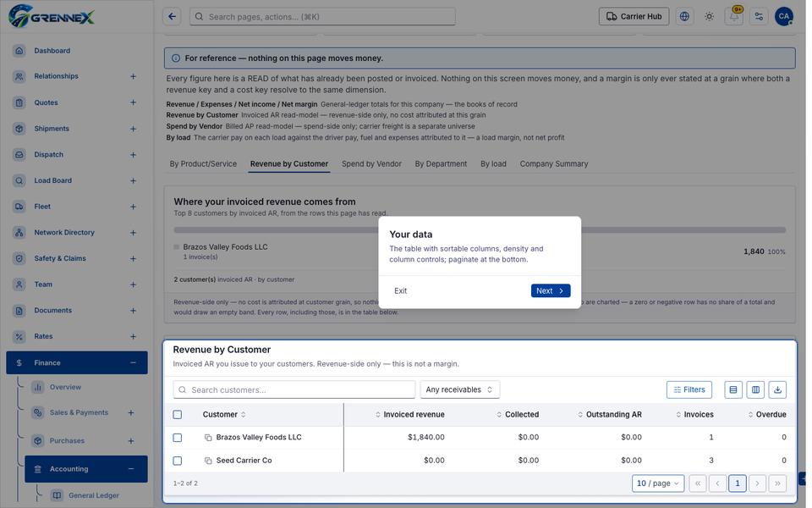Viewport: 812px width, 508px height.
Task: Check the Brazos Valley Foods LLC row checkbox
Action: (178, 438)
